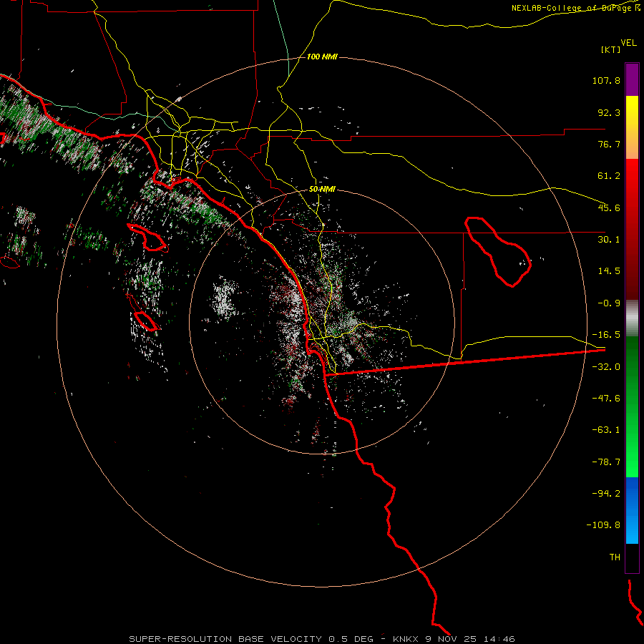Click the 61.2 velocity scale value
644x644 pixels.
(x=609, y=176)
